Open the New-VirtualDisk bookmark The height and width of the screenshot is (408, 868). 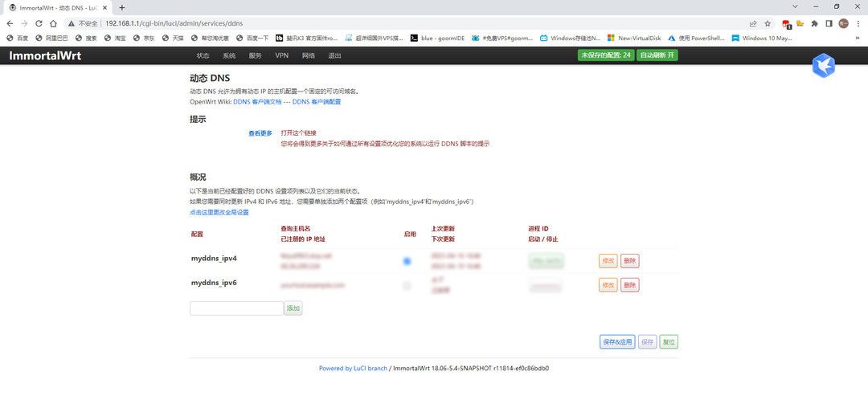[634, 38]
